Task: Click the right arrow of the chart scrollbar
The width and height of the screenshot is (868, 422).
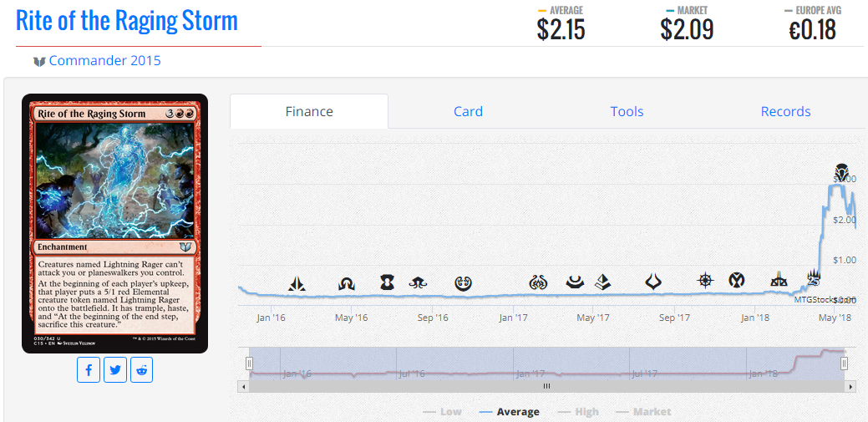Action: [852, 386]
